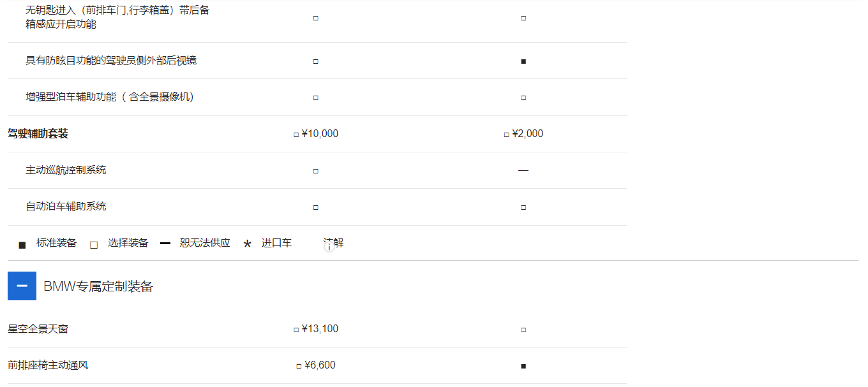Click filled square in 具有防眩目功能的驾驶员侧外部后视镜 row
Screen dimensions: 868x387
click(x=523, y=61)
